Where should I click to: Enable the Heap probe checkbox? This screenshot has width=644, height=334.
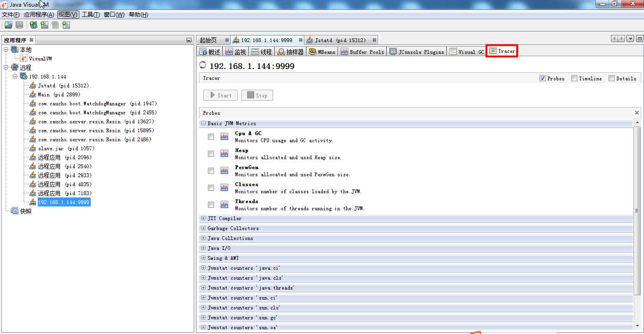pos(211,154)
